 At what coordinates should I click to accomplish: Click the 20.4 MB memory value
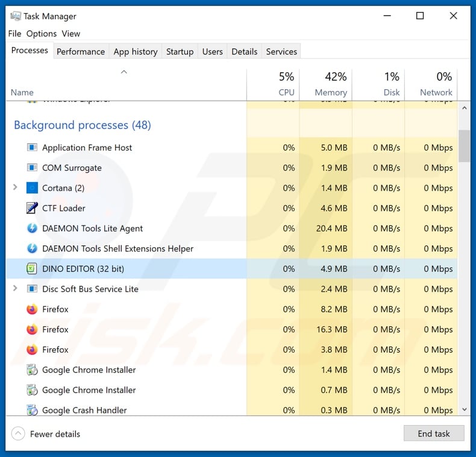click(331, 228)
